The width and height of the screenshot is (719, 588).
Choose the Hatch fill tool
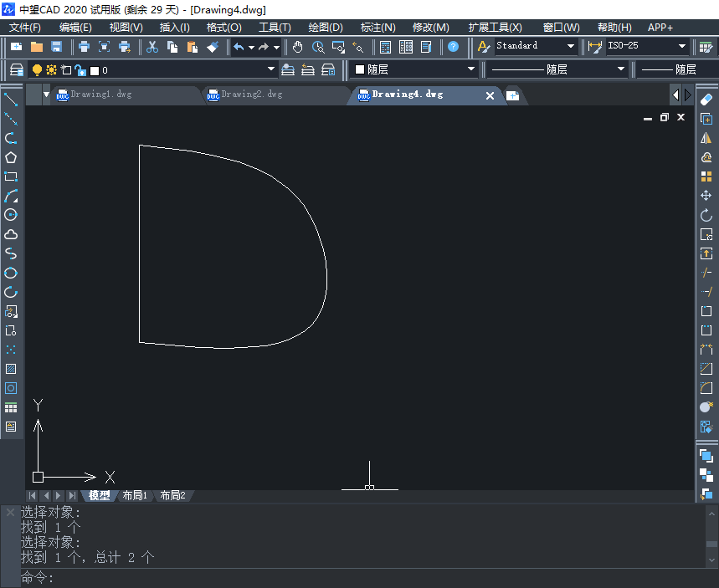pos(11,369)
